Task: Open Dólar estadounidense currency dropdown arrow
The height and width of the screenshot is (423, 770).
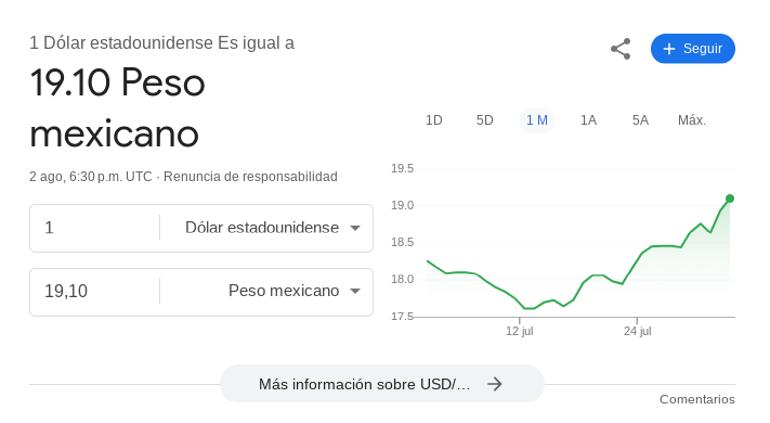Action: (355, 228)
